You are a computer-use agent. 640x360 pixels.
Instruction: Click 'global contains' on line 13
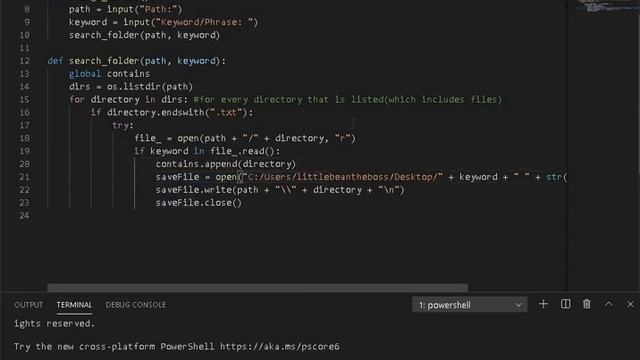[109, 74]
